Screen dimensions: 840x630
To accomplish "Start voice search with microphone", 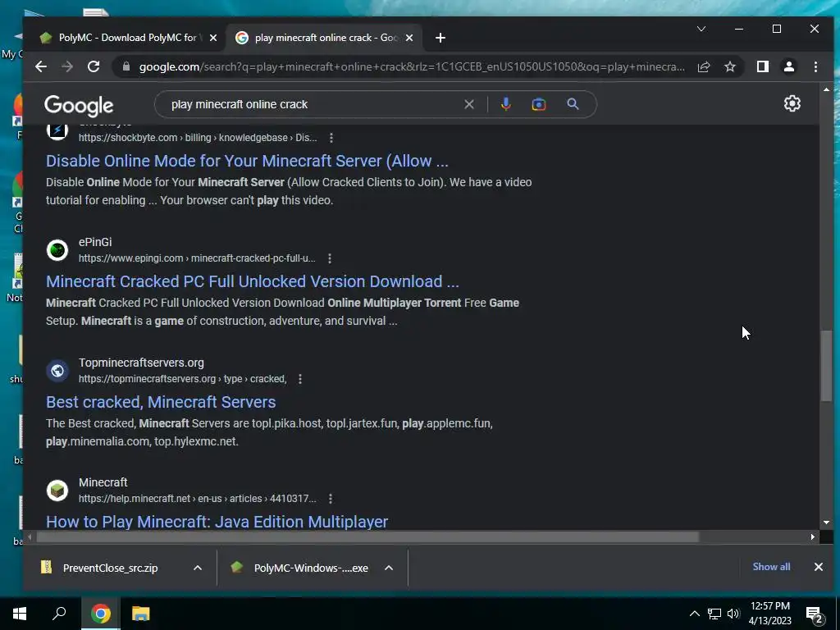I will (505, 104).
